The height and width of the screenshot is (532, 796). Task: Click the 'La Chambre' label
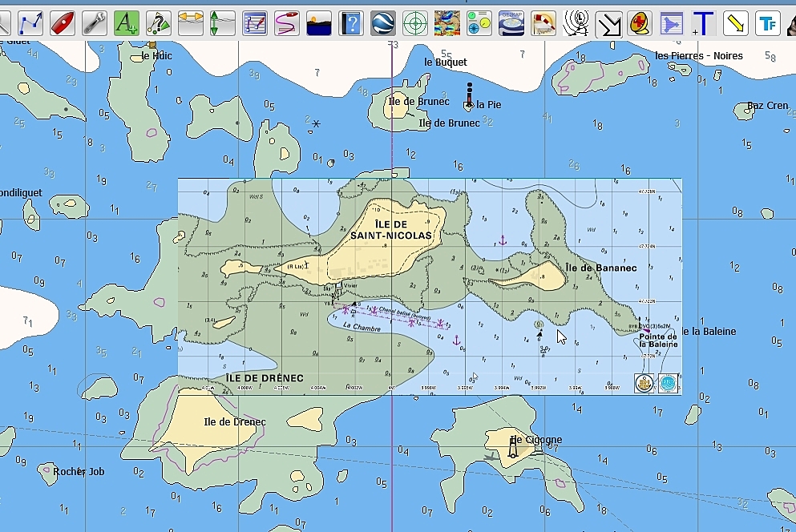362,326
